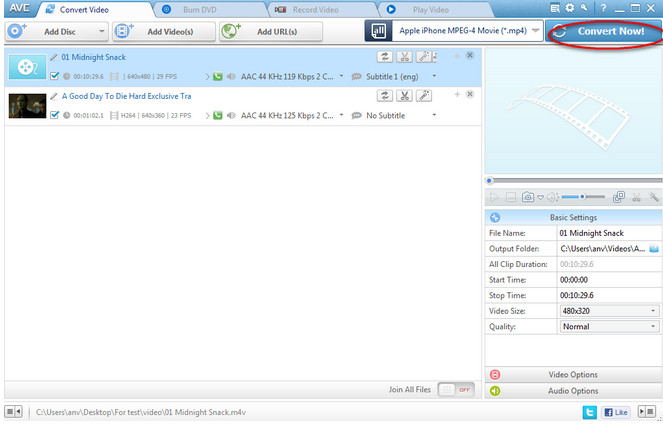The image size is (663, 425).
Task: Click the device profile icon beside format
Action: (378, 31)
